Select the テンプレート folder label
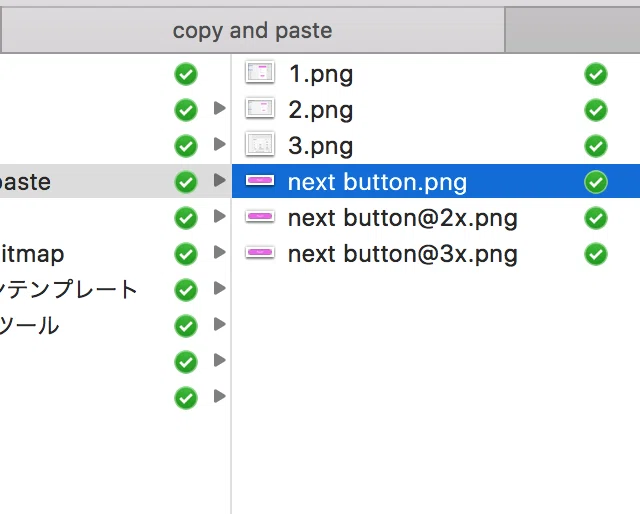The width and height of the screenshot is (640, 514). [68, 289]
